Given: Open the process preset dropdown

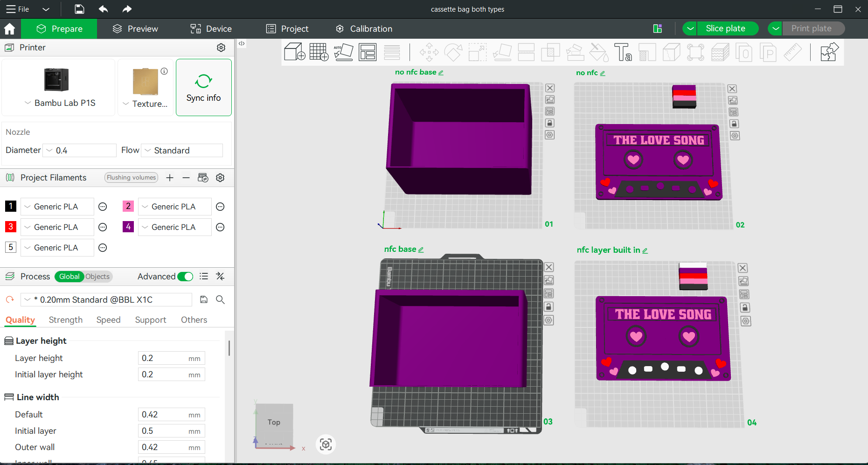Looking at the screenshot, I should tap(106, 299).
